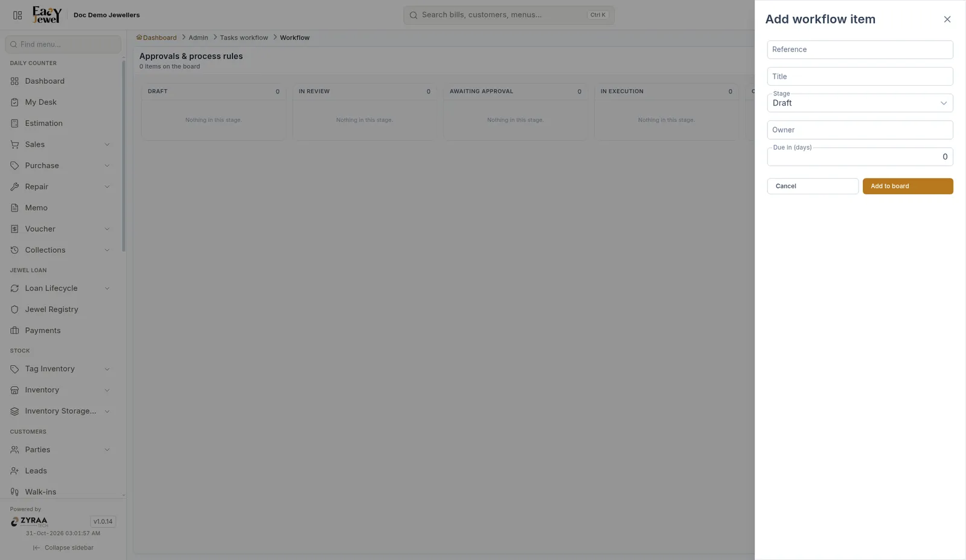This screenshot has width=966, height=560.
Task: Expand the Tag Inventory chevron
Action: pyautogui.click(x=107, y=369)
